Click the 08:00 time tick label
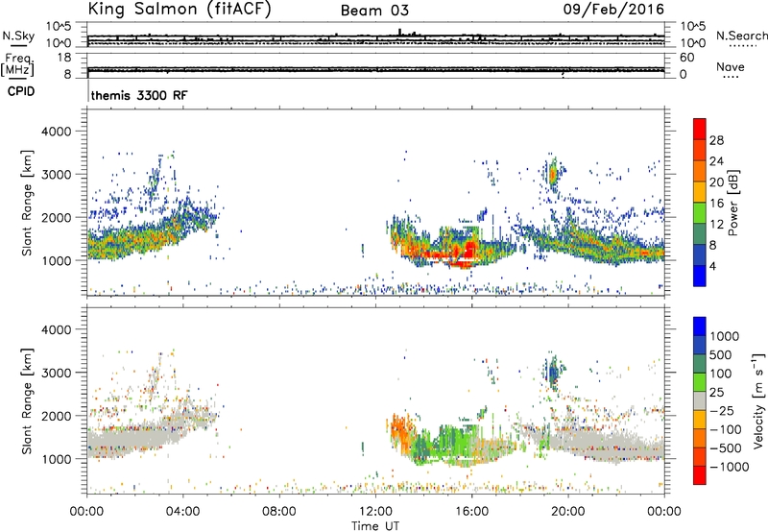Image resolution: width=768 pixels, height=532 pixels. point(279,512)
